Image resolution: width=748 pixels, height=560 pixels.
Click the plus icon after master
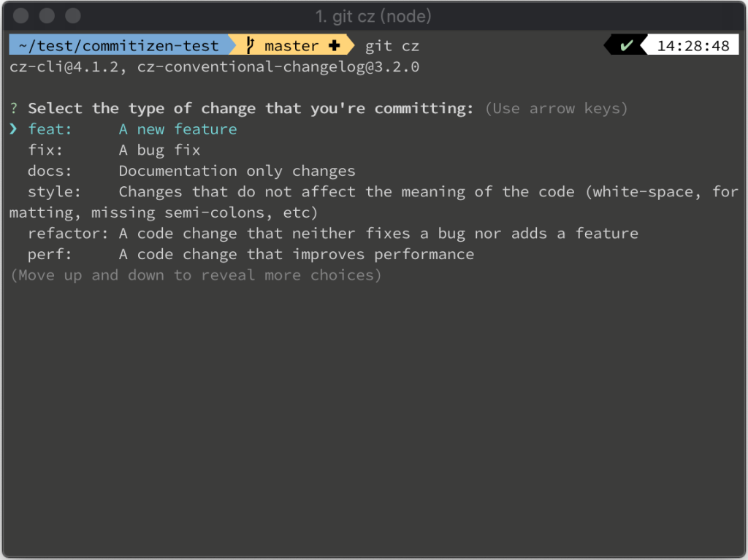(335, 46)
